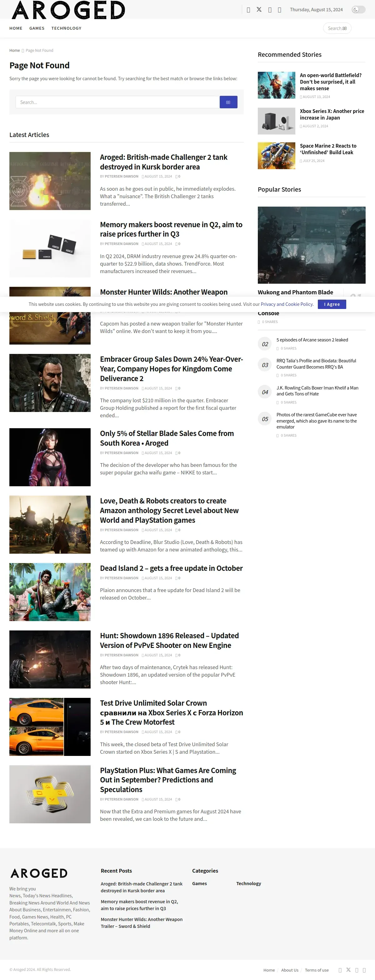
Task: Open the Challenger 2 tank explosion thumbnail
Action: (x=50, y=181)
